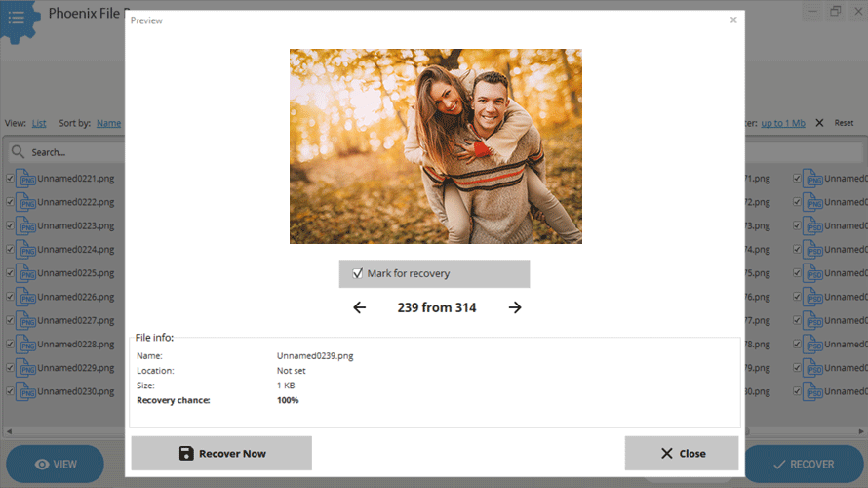The height and width of the screenshot is (488, 868).
Task: Toggle Mark for recovery checkbox
Action: coord(358,273)
